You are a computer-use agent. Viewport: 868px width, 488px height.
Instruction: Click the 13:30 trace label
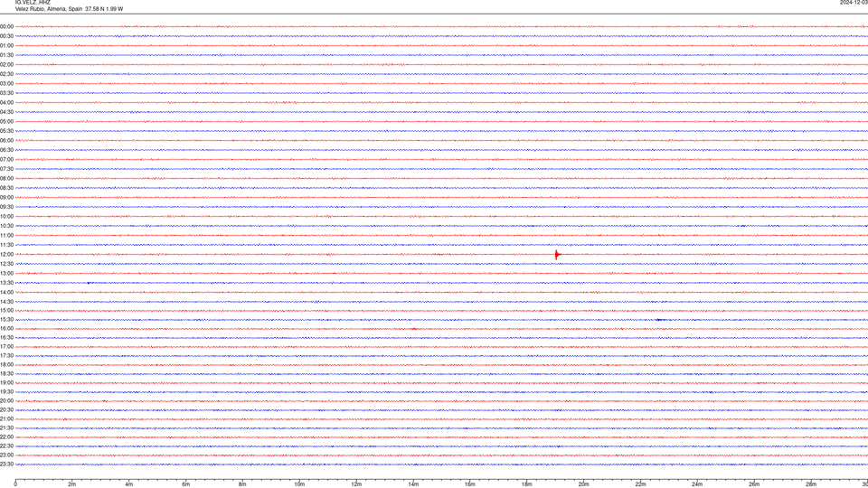pos(6,283)
